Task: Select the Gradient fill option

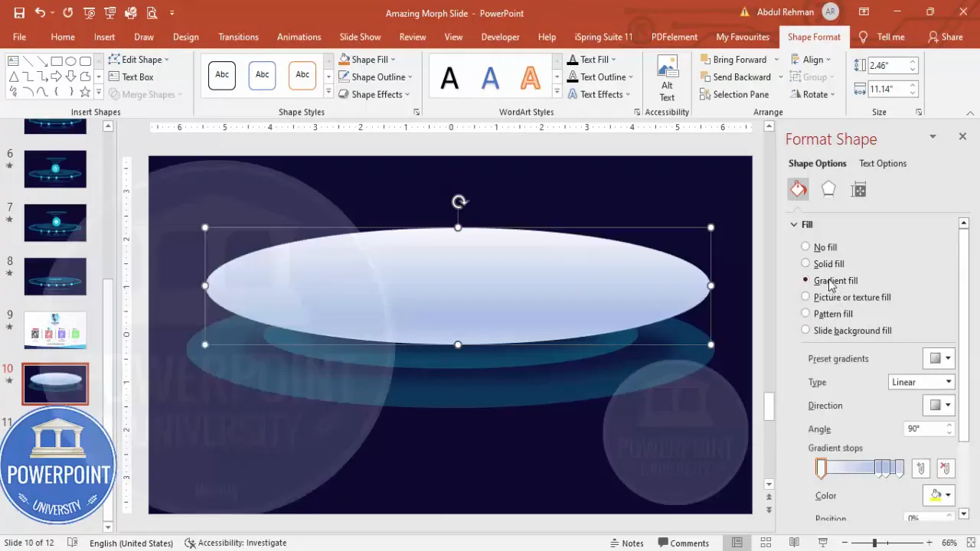Action: click(829, 281)
